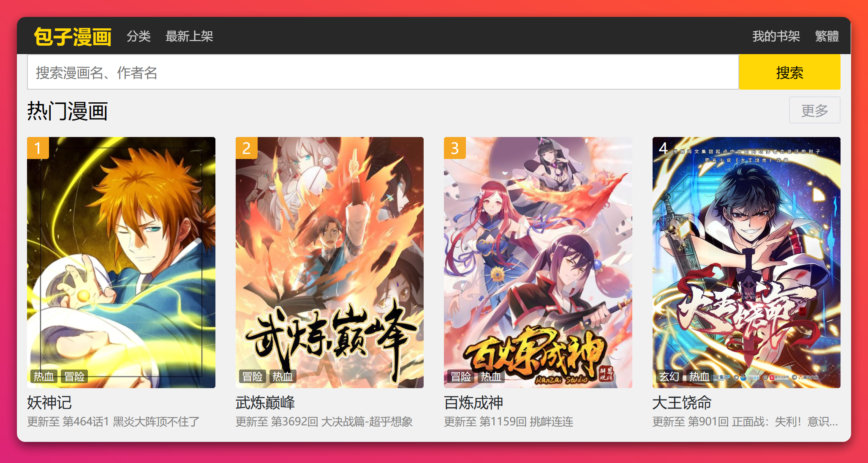Image resolution: width=868 pixels, height=463 pixels.
Task: Open the 百炼成神 cover image
Action: tap(538, 262)
